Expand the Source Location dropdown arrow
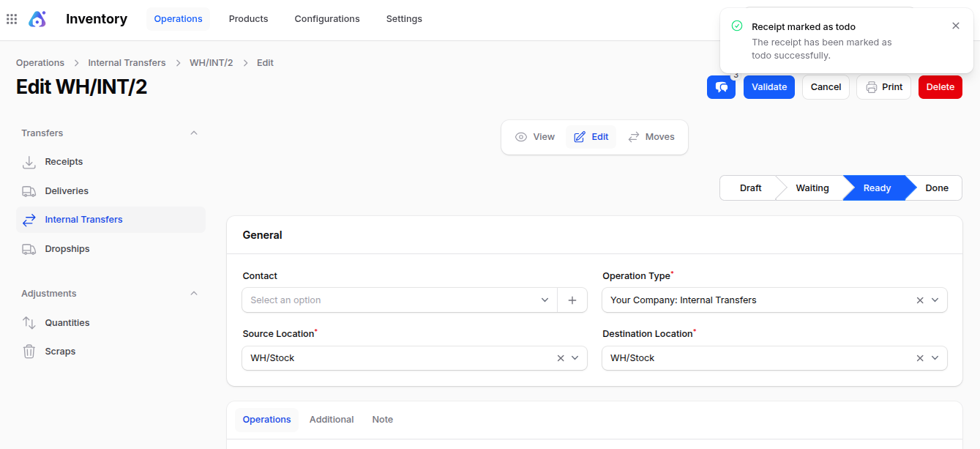980x449 pixels. pos(575,358)
